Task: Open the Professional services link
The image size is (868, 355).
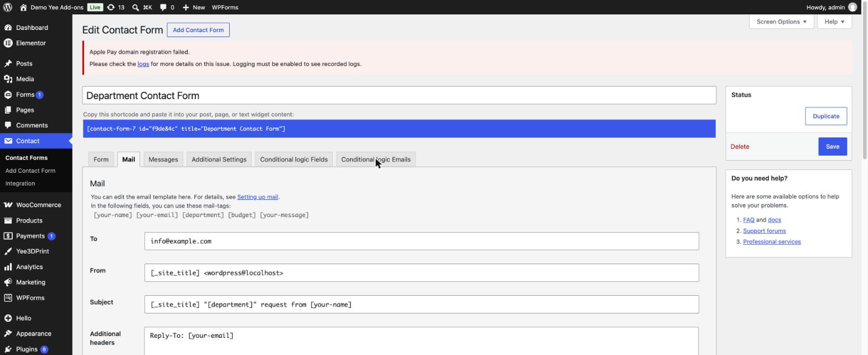Action: (x=772, y=242)
